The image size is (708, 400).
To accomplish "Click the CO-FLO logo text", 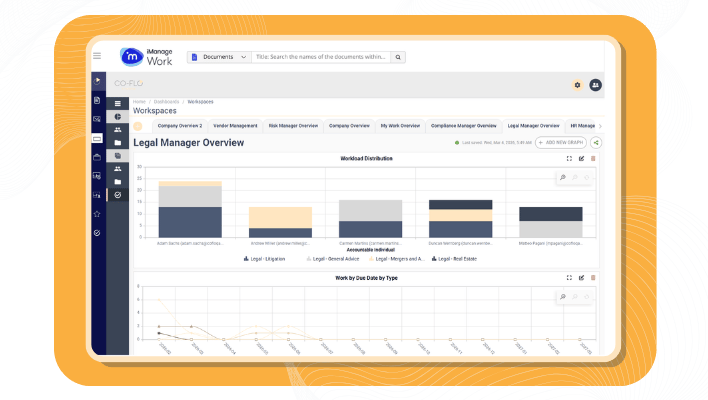I will pyautogui.click(x=129, y=84).
